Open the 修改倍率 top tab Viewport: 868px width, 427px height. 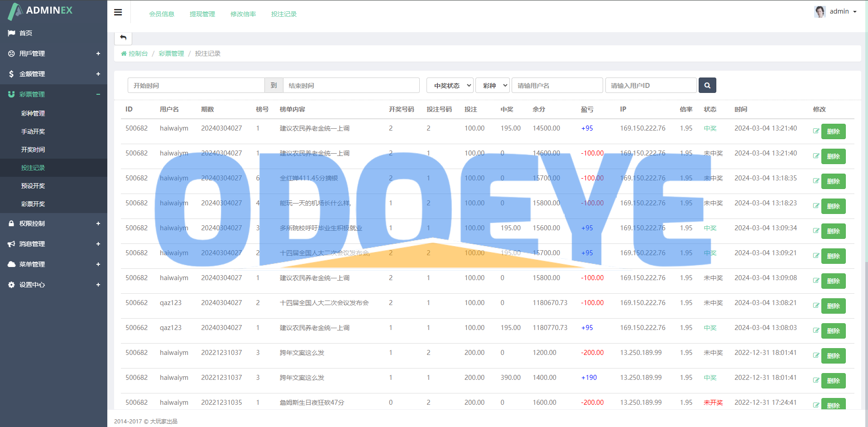click(243, 14)
